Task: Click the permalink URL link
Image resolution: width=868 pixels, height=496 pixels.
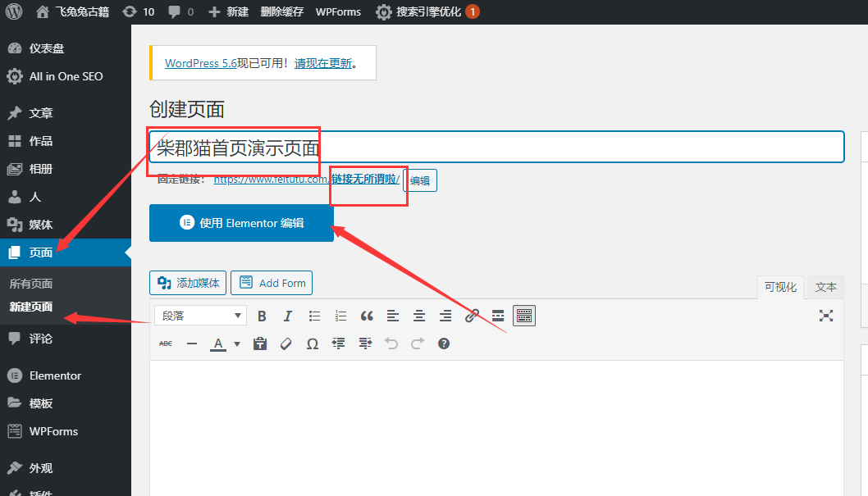Action: (x=306, y=180)
